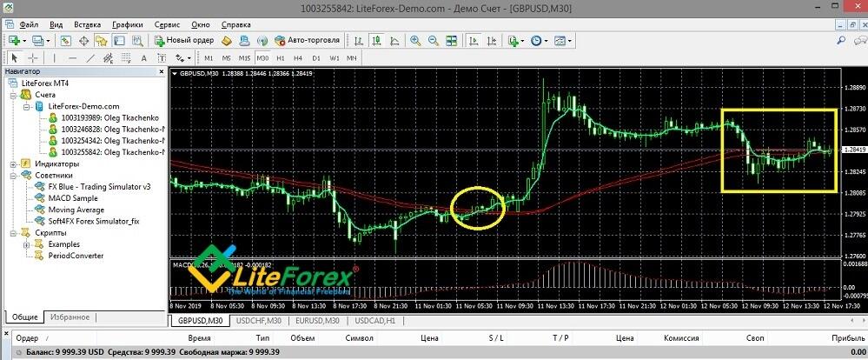Click the search magnifier at top right

click(841, 40)
